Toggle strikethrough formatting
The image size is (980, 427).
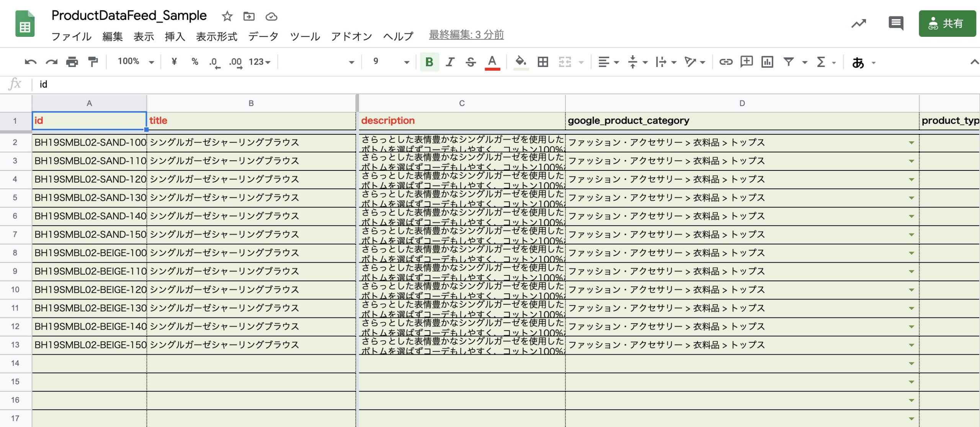470,62
